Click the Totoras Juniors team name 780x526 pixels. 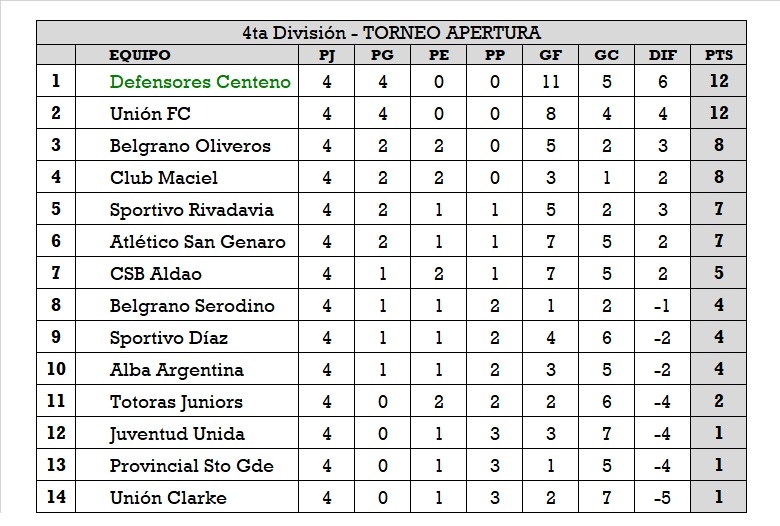tap(176, 402)
